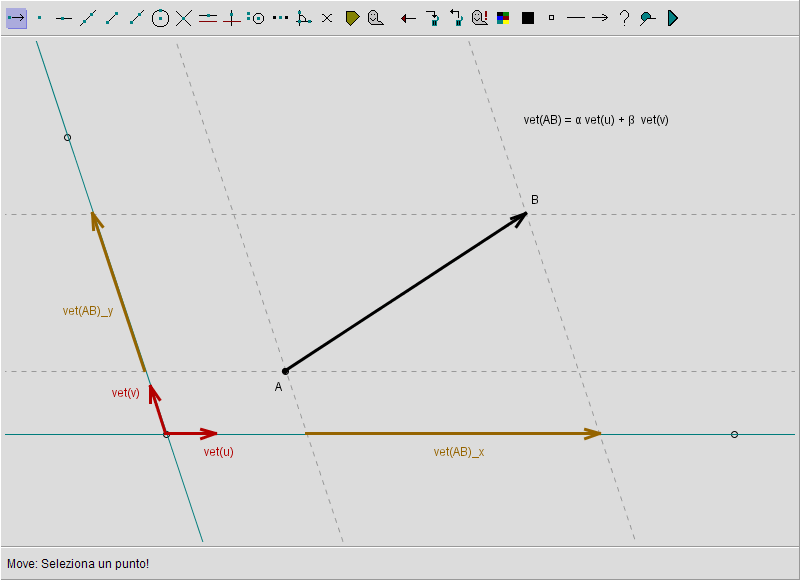Image resolution: width=800 pixels, height=580 pixels.
Task: Click the formula text vet(AB) = α vet(u) + β vet(v)
Action: click(596, 120)
